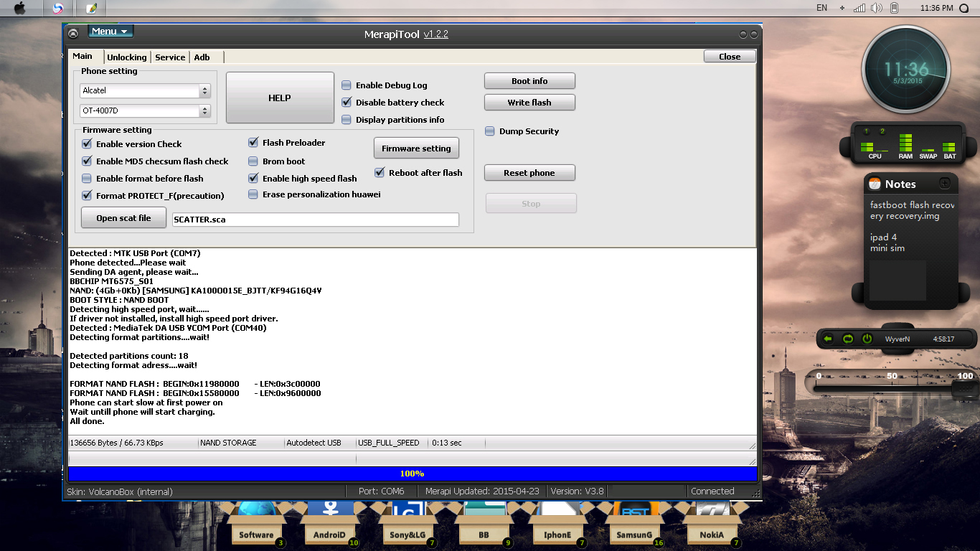Open the AndroiD box stack in the dock
The height and width of the screenshot is (551, 980).
coord(330,522)
